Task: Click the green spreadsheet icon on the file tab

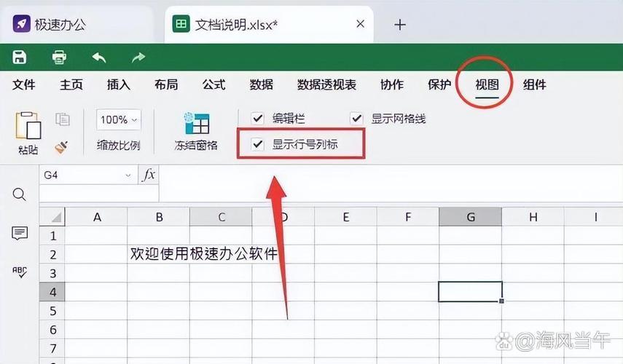Action: click(181, 24)
